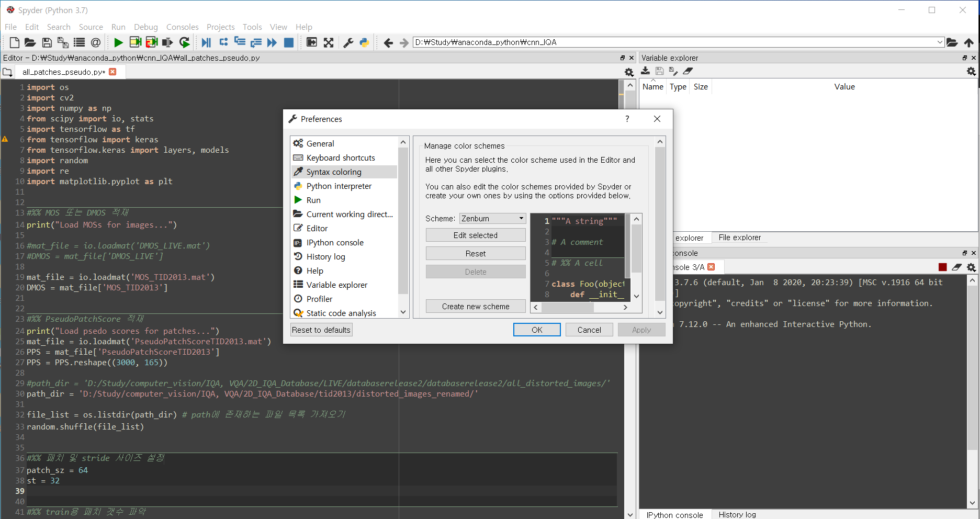The width and height of the screenshot is (980, 519).
Task: Browse for a working directory with the folder icon
Action: (x=952, y=42)
